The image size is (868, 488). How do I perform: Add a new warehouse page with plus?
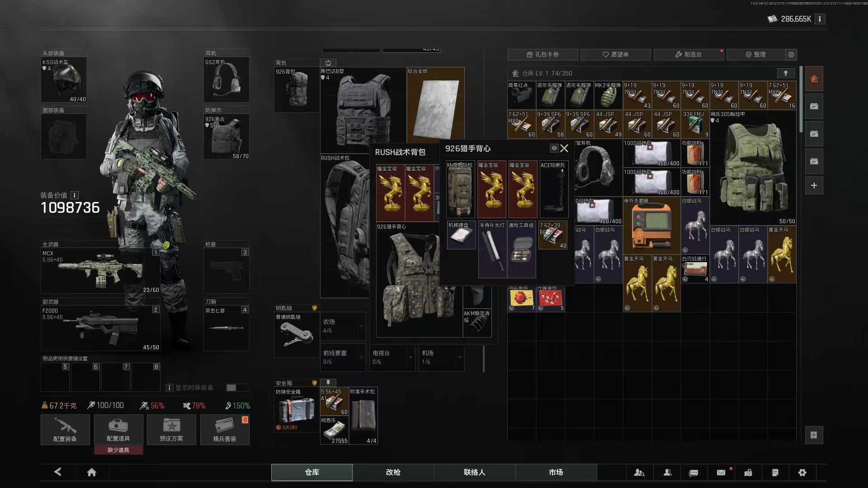pos(814,185)
